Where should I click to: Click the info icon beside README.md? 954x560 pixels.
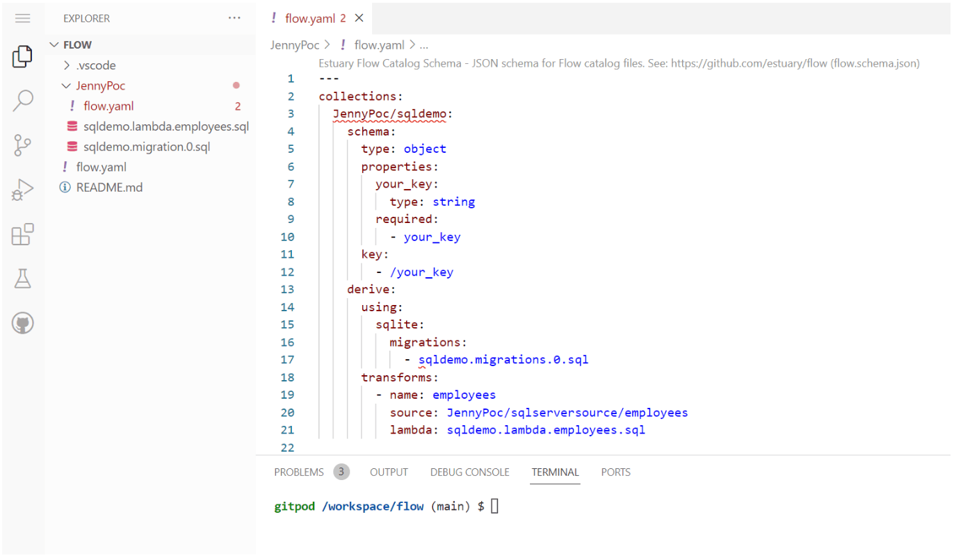(65, 188)
